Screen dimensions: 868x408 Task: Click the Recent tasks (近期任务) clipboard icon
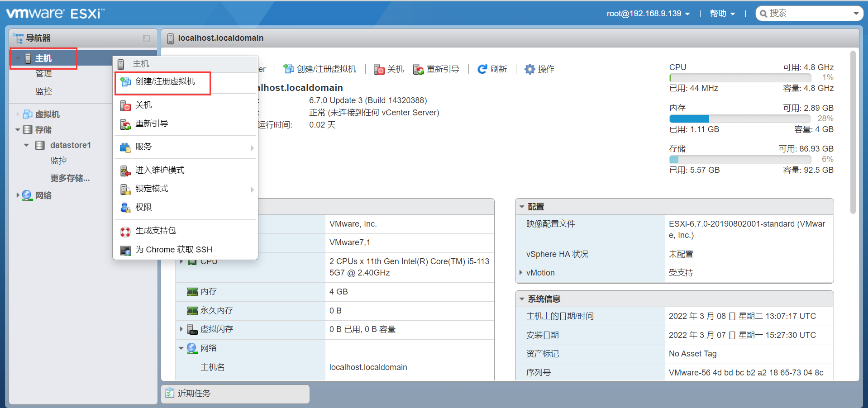pos(170,393)
